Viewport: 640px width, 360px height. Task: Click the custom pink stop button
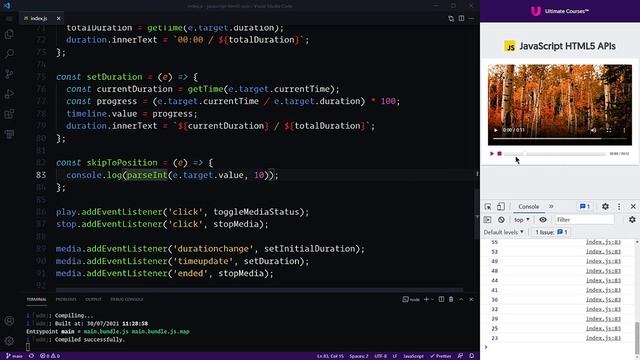click(x=499, y=153)
